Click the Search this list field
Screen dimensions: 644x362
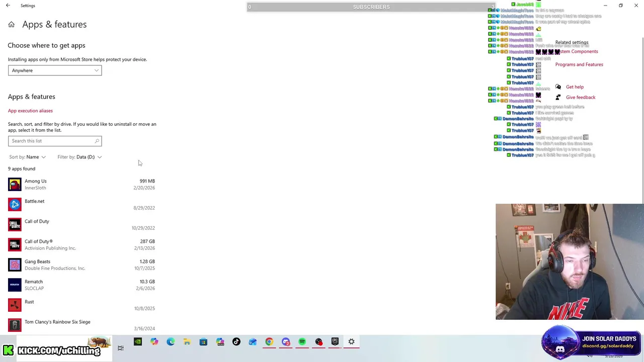point(55,141)
